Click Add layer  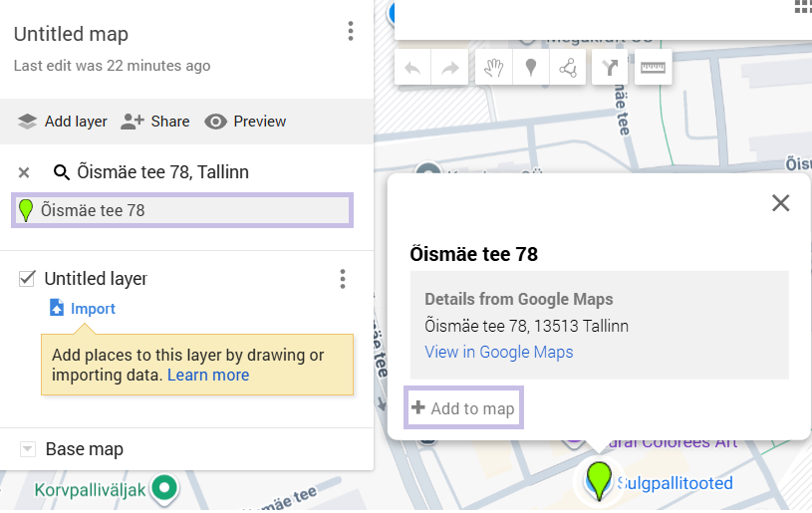pos(63,122)
